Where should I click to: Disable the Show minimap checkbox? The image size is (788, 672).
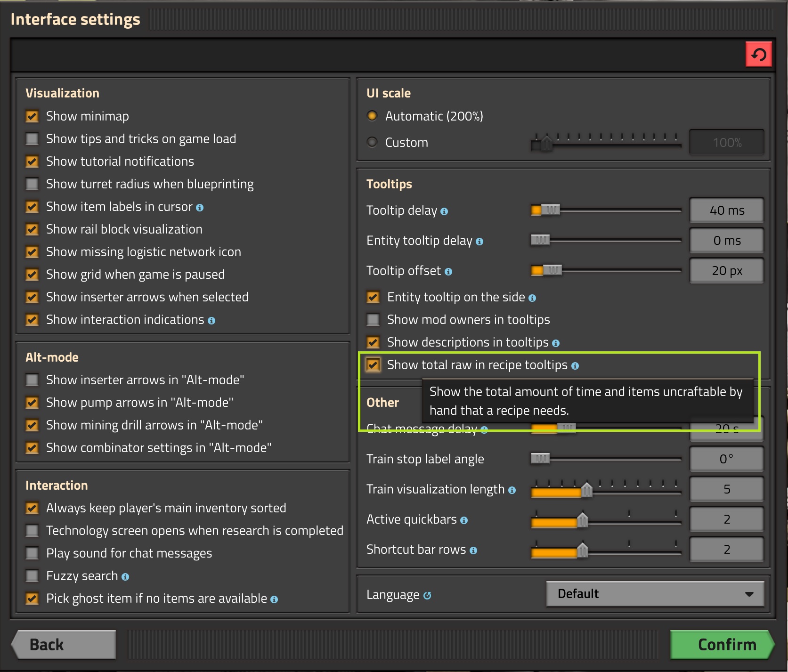pyautogui.click(x=32, y=116)
